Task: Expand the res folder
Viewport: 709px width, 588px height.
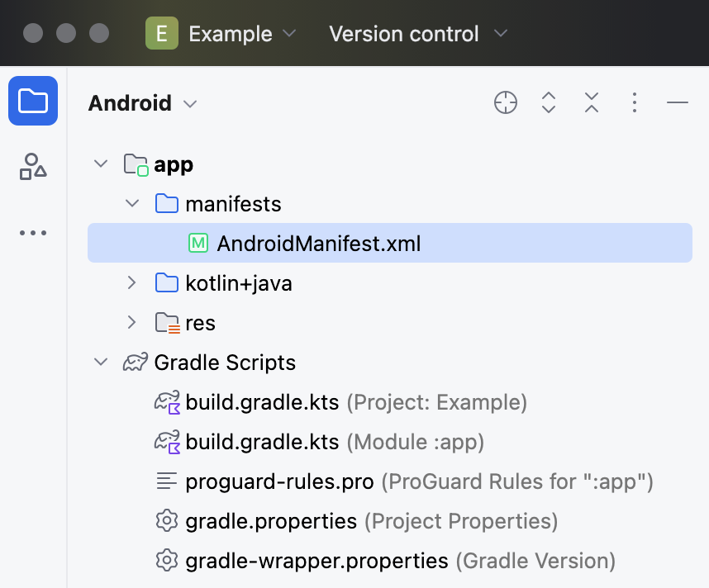Action: (132, 323)
